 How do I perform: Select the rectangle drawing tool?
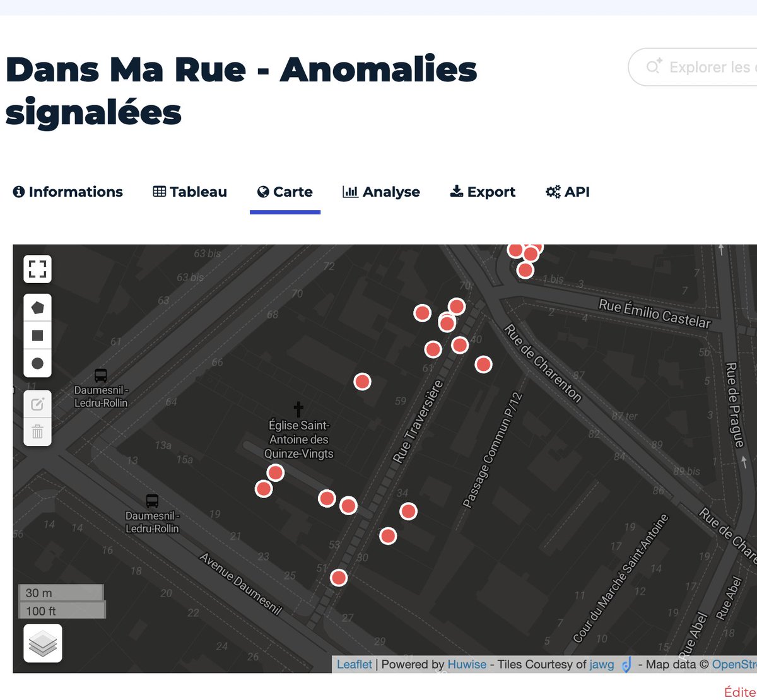37,335
